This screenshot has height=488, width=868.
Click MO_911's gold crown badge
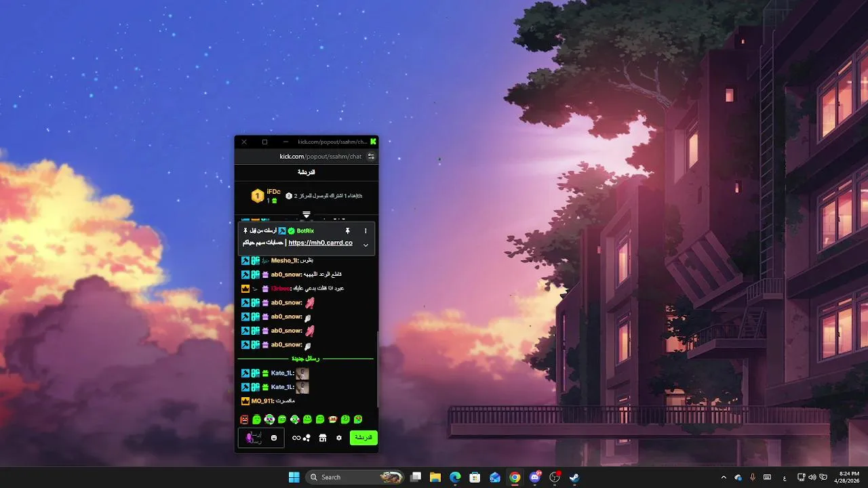(x=245, y=401)
